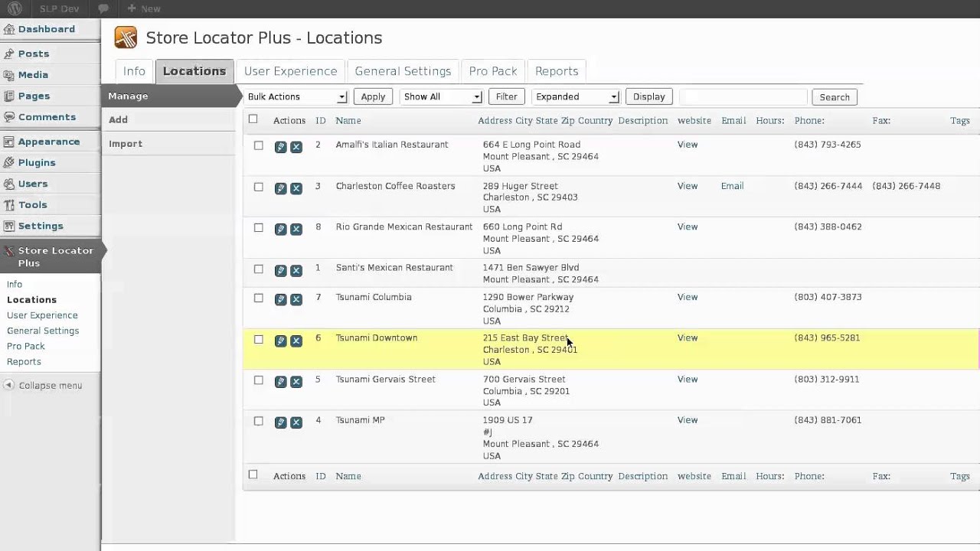Edit Tsunami Columbia via pencil icon

tap(280, 300)
